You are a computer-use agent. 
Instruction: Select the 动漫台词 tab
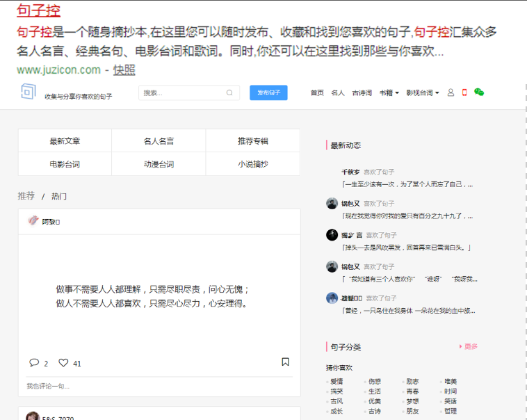(x=159, y=164)
